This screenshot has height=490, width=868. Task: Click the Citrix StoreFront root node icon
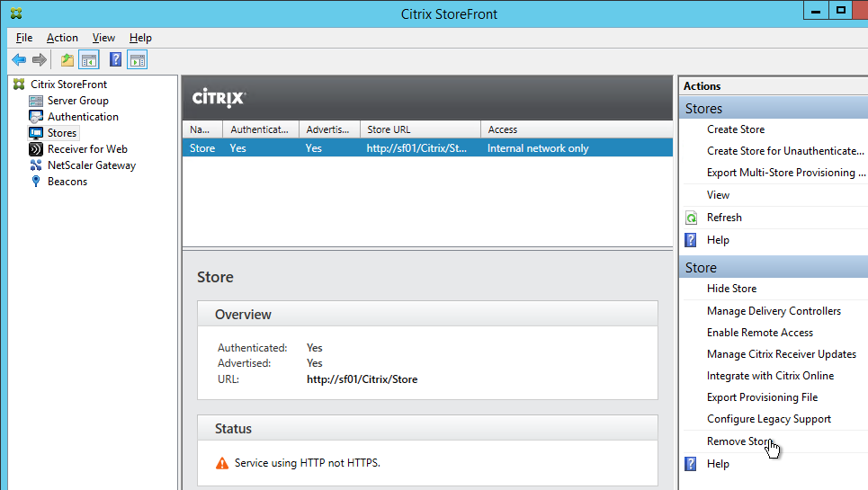pos(20,84)
